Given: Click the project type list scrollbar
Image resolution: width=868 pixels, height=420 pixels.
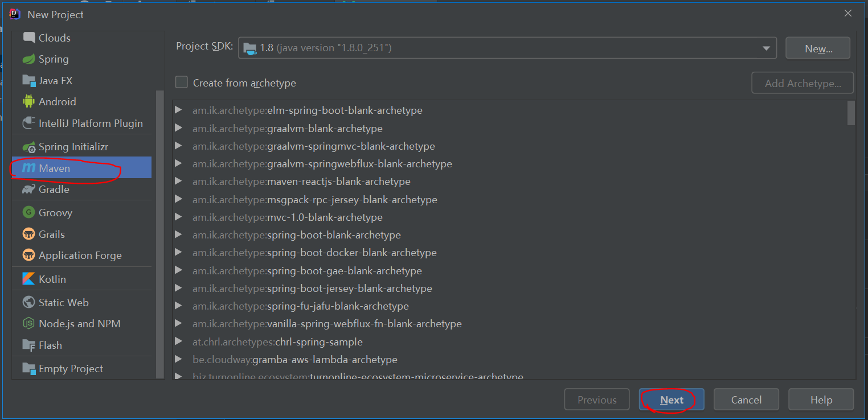Looking at the screenshot, I should [x=160, y=233].
